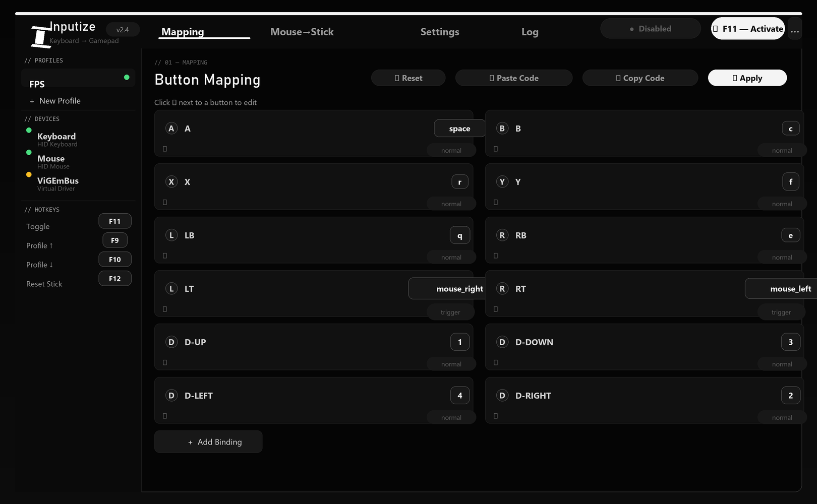Open the 'normal' mode selector for B
This screenshot has height=504, width=817.
click(782, 150)
